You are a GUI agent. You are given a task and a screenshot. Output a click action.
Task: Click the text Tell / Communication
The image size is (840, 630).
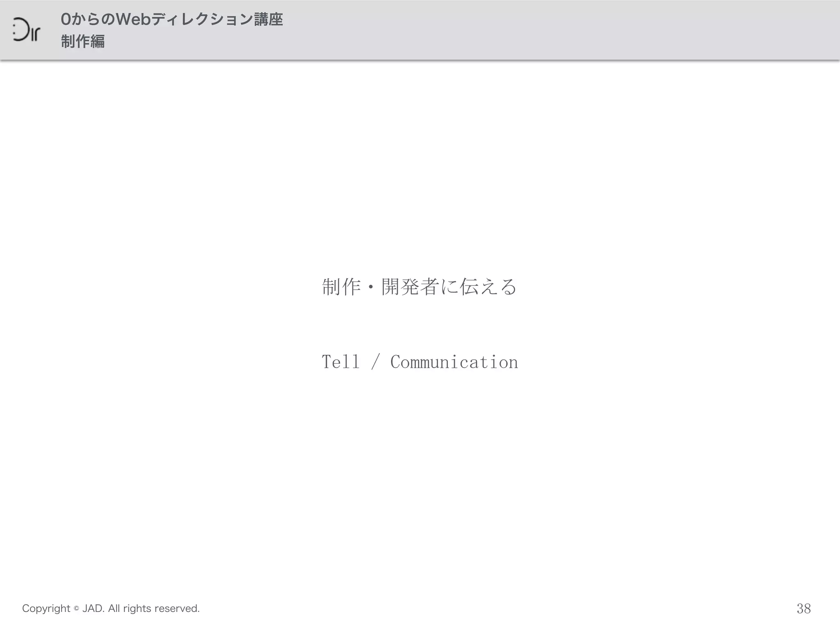tap(420, 362)
